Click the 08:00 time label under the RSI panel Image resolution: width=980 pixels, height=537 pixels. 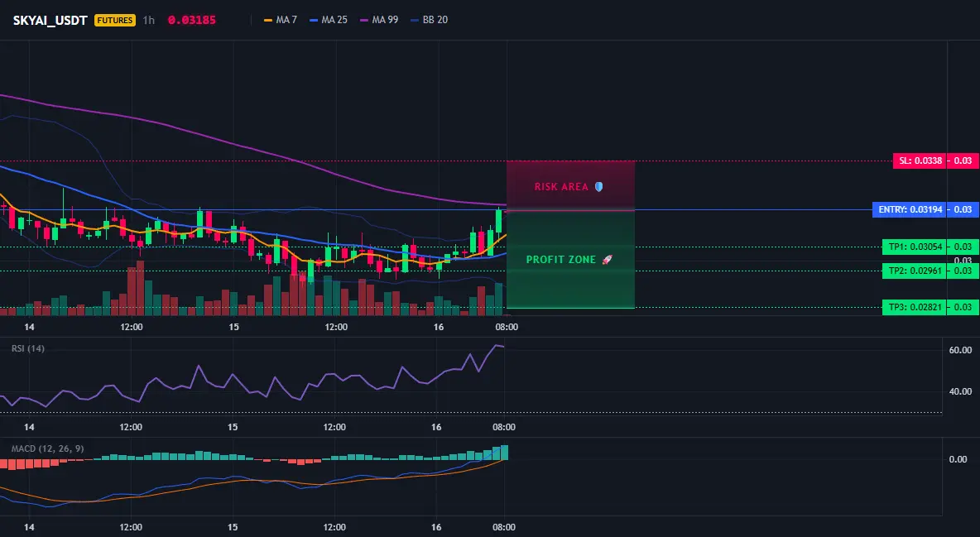pyautogui.click(x=504, y=427)
